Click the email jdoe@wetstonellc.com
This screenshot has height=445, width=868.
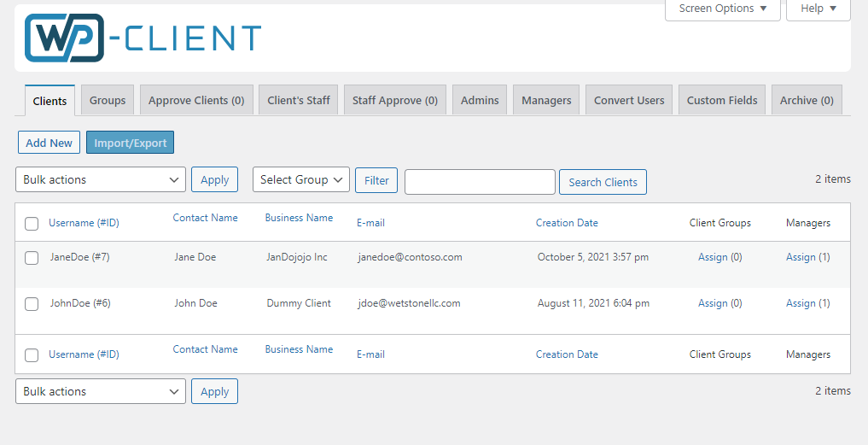[409, 303]
